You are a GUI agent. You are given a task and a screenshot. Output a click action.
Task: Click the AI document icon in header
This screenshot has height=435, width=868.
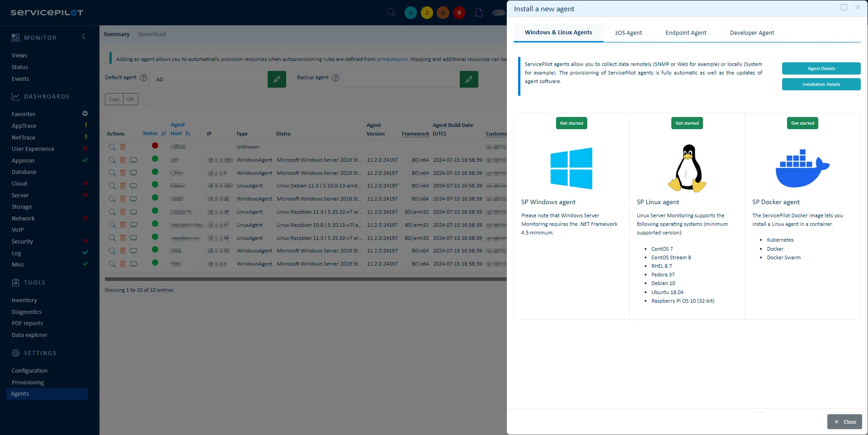(479, 13)
